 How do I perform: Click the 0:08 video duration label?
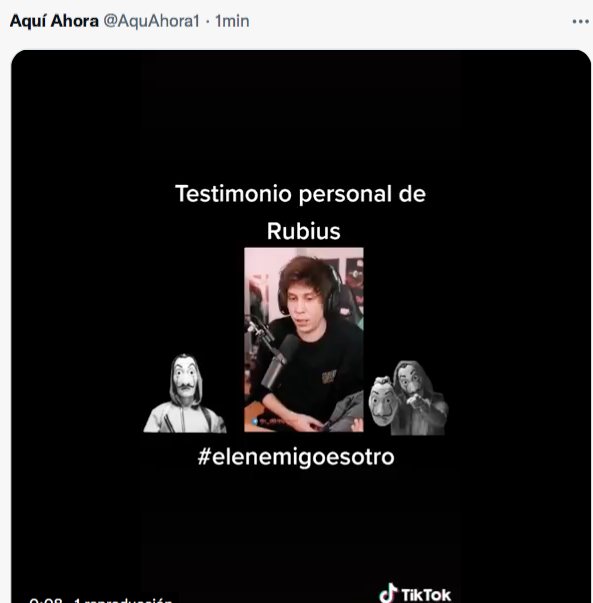click(x=46, y=600)
